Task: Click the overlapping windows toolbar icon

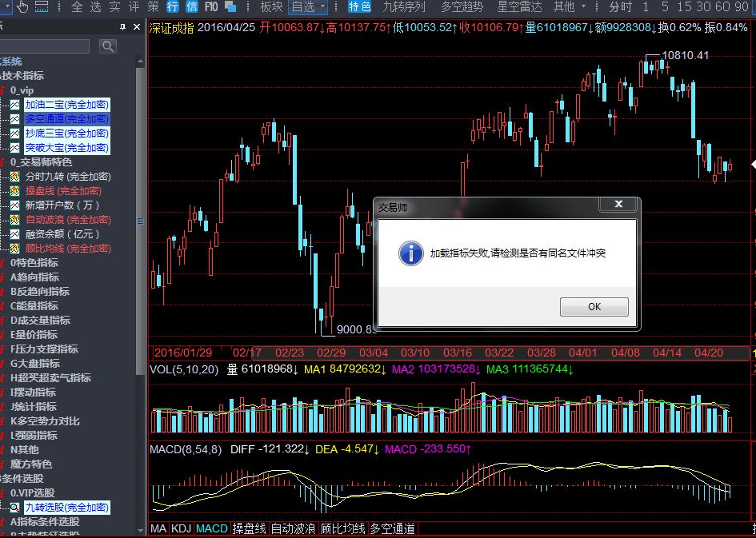Action: [230, 7]
